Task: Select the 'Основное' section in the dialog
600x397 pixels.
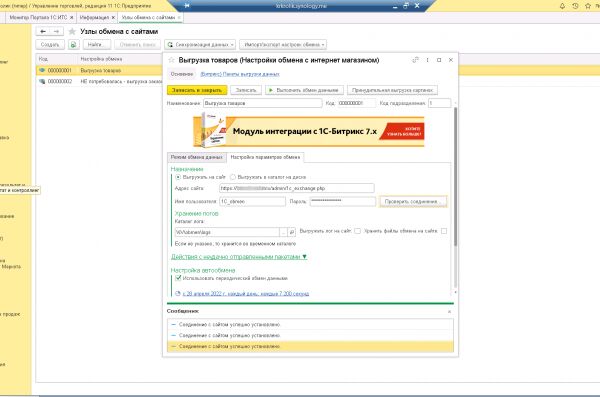Action: (182, 74)
